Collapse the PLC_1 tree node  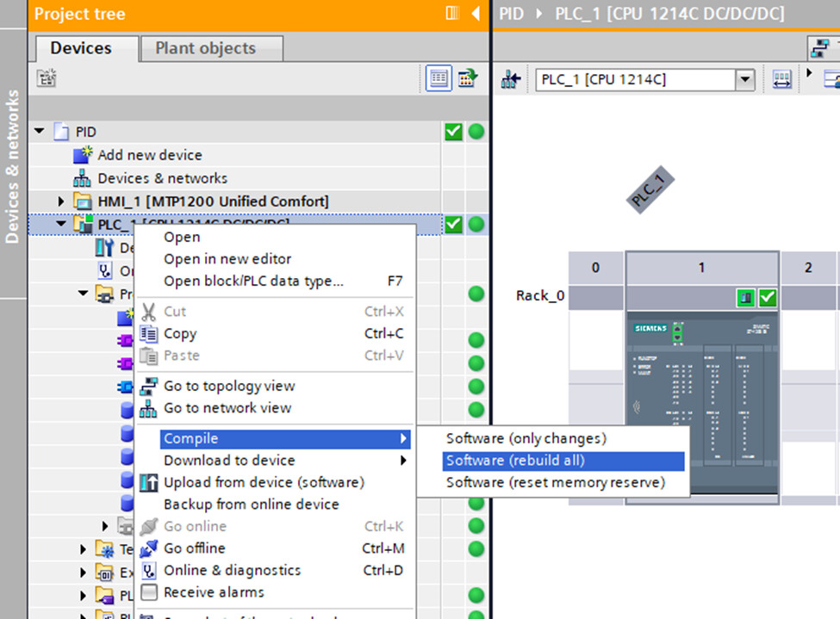pos(61,223)
